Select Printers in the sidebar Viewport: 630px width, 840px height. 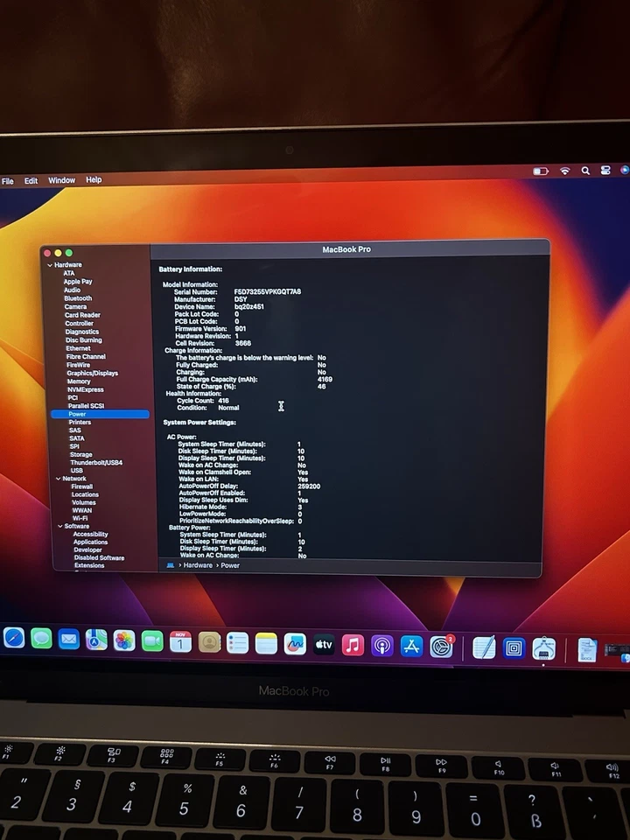pos(80,422)
